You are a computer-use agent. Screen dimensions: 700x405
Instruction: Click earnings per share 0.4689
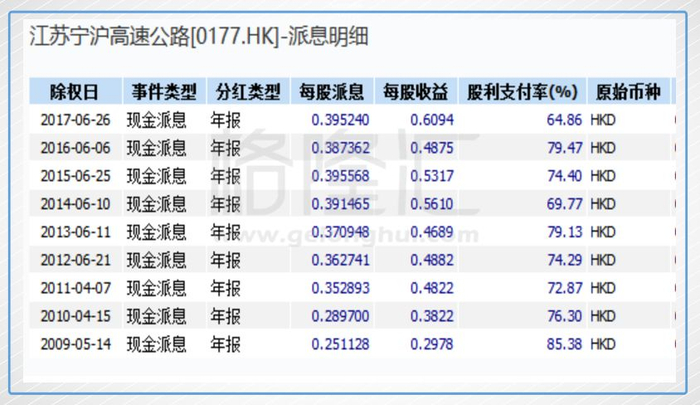click(432, 232)
